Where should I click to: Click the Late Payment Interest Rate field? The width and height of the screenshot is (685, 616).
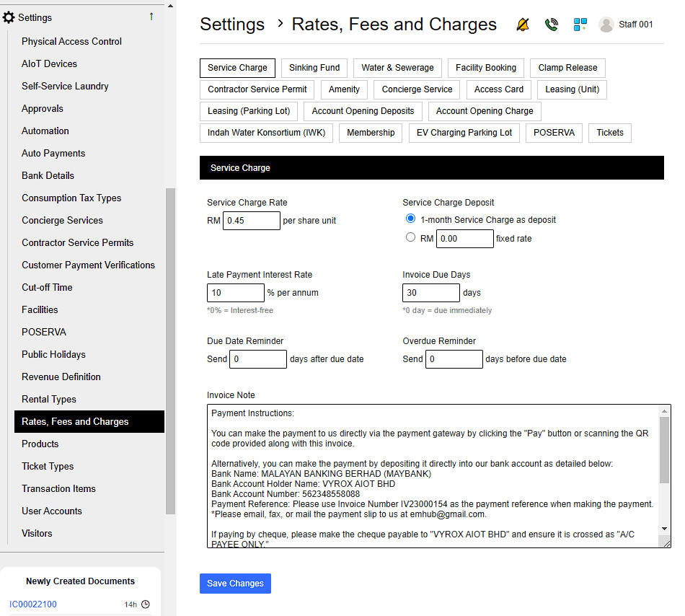pyautogui.click(x=236, y=293)
